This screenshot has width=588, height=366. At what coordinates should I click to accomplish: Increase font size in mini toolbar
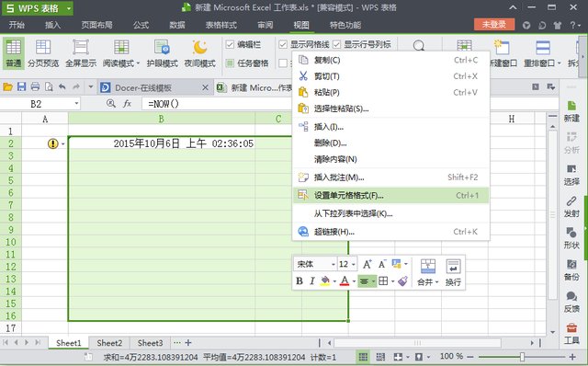coord(367,264)
